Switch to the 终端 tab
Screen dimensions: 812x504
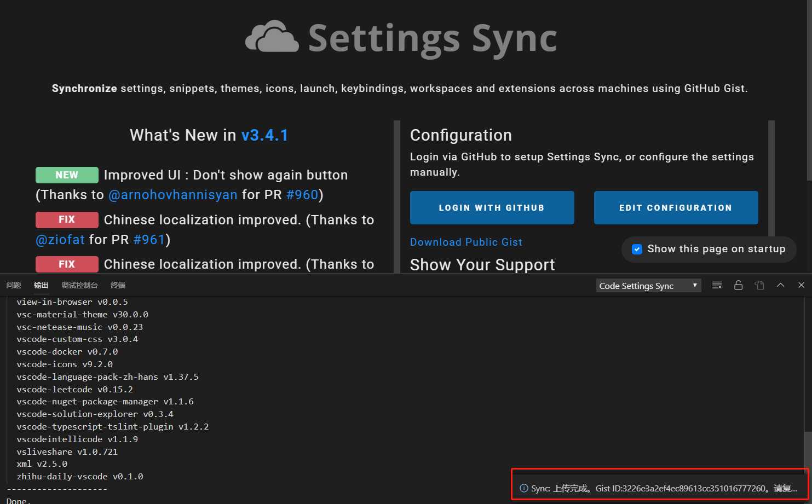[x=118, y=285]
